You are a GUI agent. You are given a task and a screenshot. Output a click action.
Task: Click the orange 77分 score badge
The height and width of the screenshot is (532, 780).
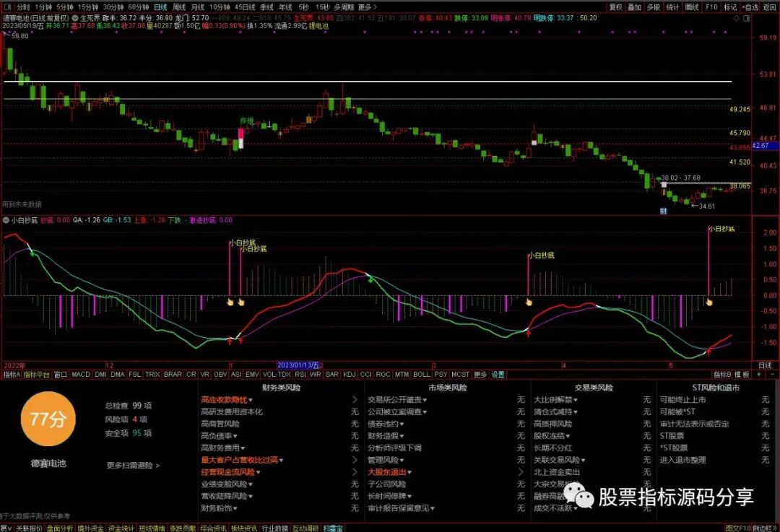tap(48, 419)
